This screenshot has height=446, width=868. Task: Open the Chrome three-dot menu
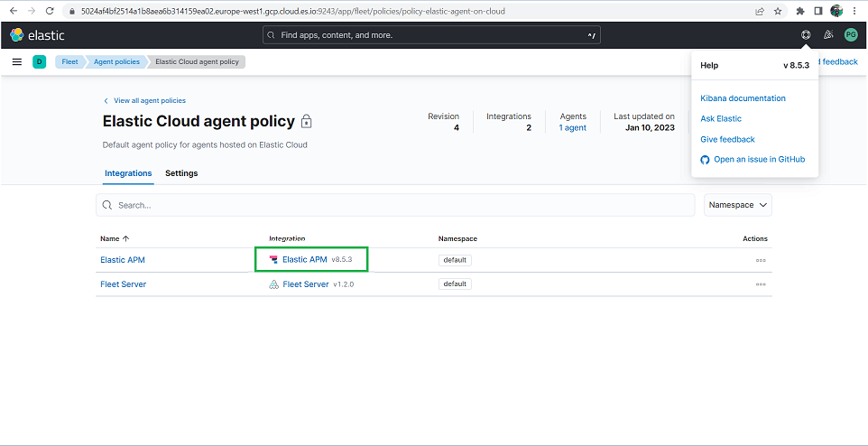855,11
